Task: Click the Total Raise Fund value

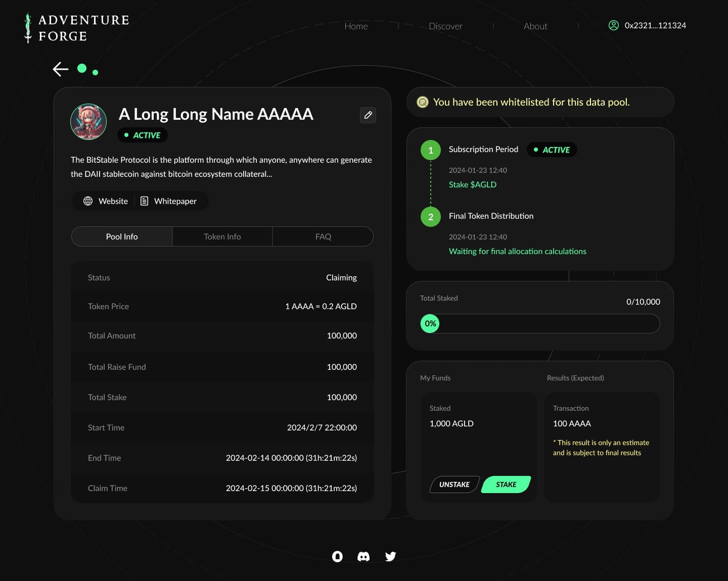Action: click(342, 367)
